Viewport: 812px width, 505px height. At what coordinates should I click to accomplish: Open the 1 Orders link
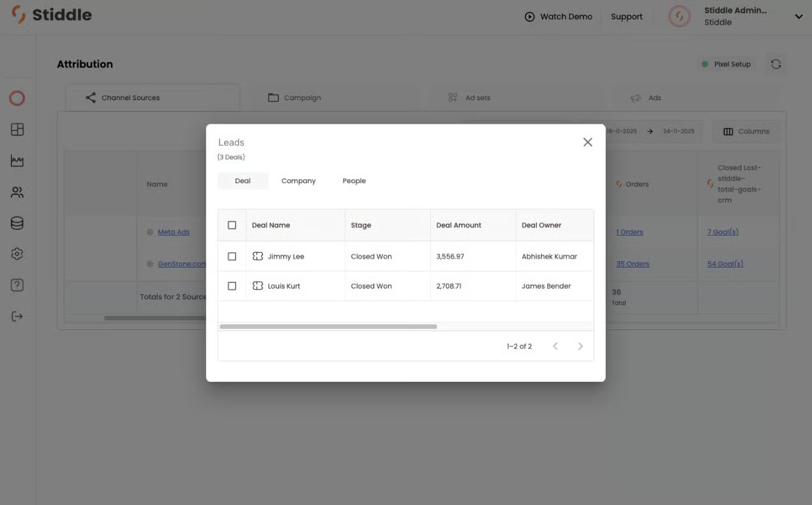tap(629, 232)
